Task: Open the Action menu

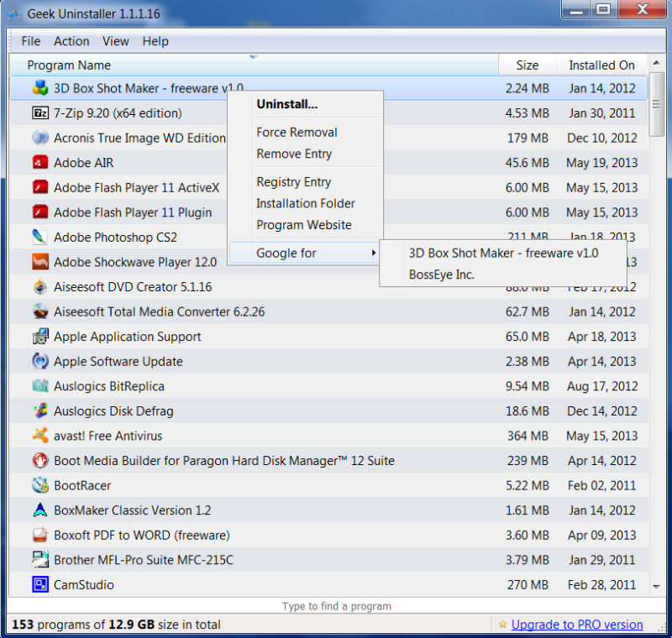Action: point(71,41)
